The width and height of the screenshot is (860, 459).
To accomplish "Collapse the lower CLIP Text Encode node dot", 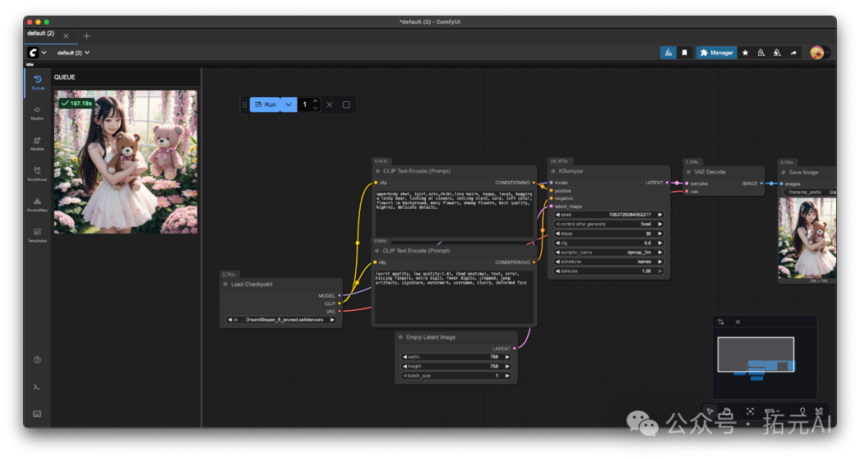I will coord(377,251).
